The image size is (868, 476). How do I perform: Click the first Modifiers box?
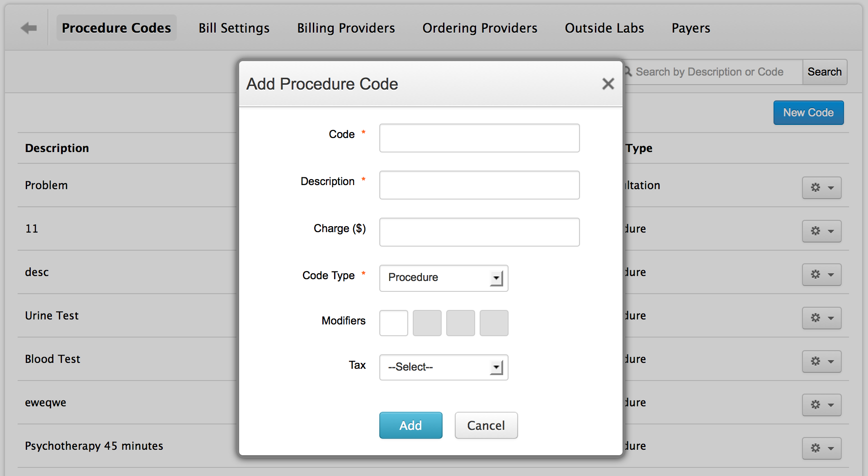tap(393, 323)
